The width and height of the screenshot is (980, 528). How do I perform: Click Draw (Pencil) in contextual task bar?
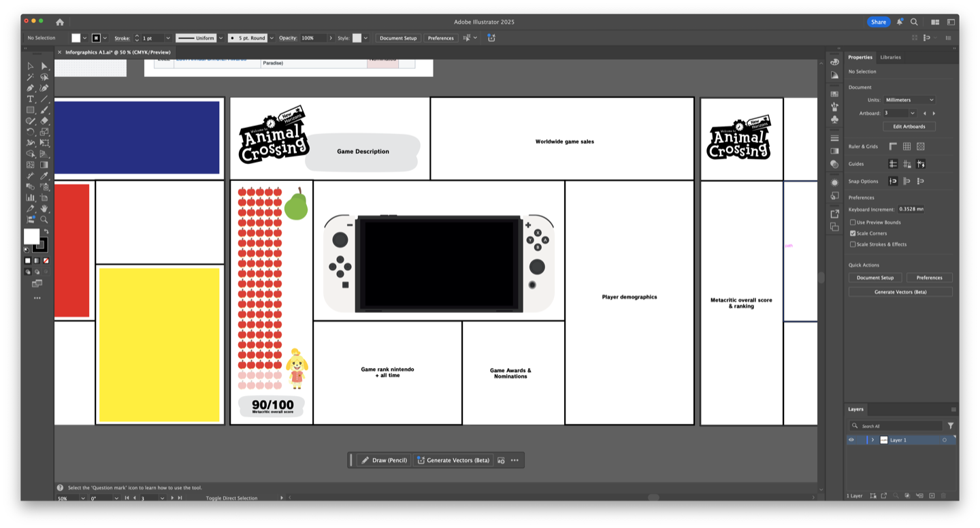tap(384, 460)
